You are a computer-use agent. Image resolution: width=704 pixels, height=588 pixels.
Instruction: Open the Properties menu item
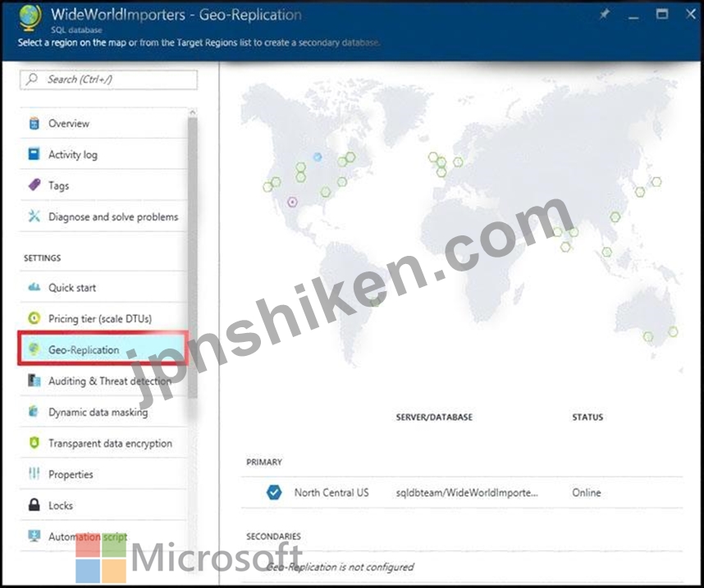tap(103, 474)
